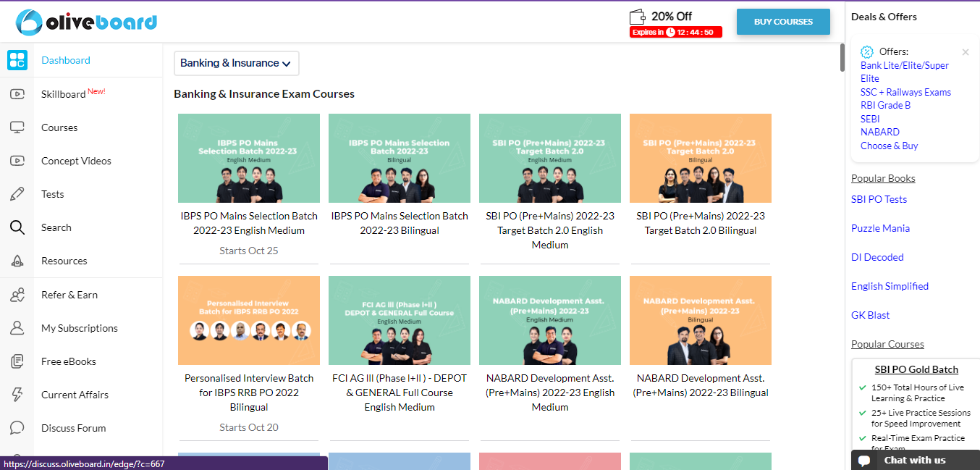980x470 pixels.
Task: Click the Oliveboard logo
Action: point(86,22)
